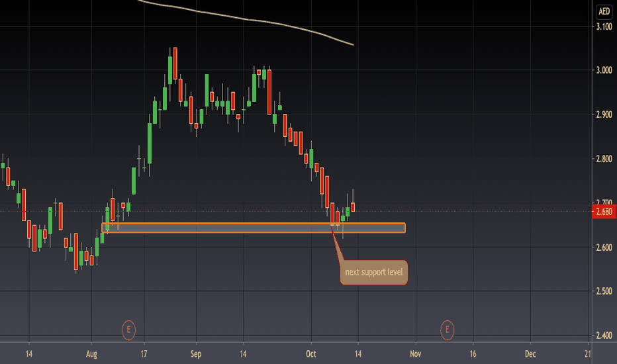Click the 3.100 price axis label
Screen dimensions: 617x364
click(x=604, y=26)
